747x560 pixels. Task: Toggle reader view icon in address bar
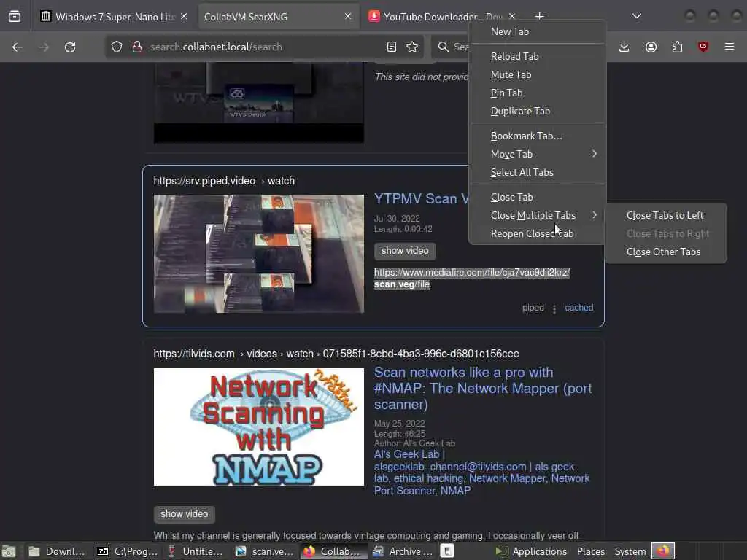pos(392,47)
